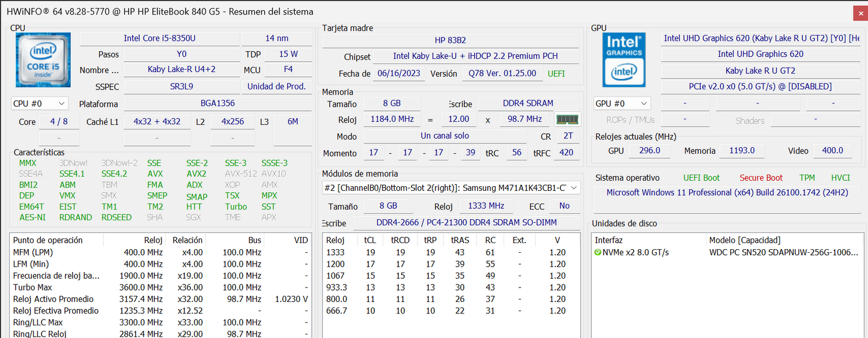Viewport: 868px width, 338px height.
Task: Click the Intel Core i5 logo
Action: (x=43, y=59)
